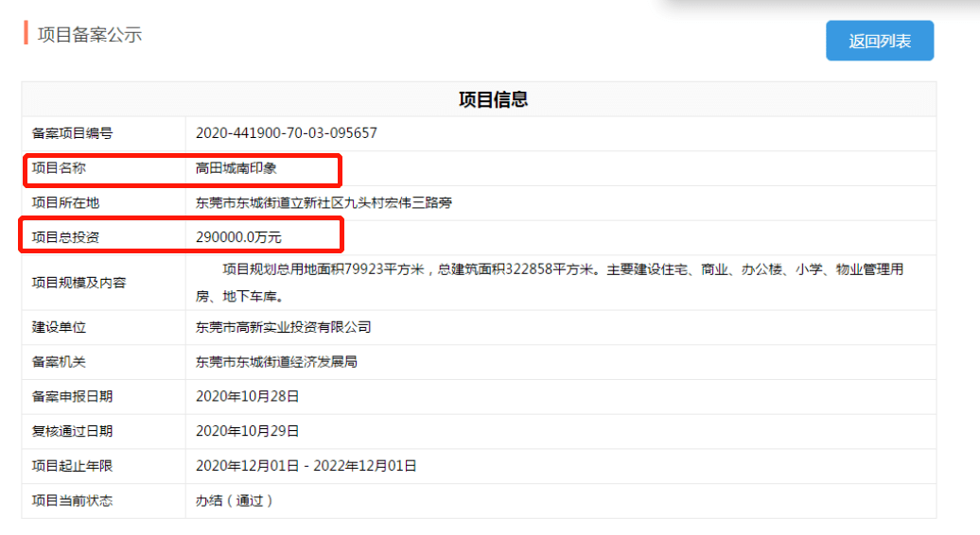Select the 项目当前状态 label
This screenshot has width=980, height=535.
pos(72,501)
